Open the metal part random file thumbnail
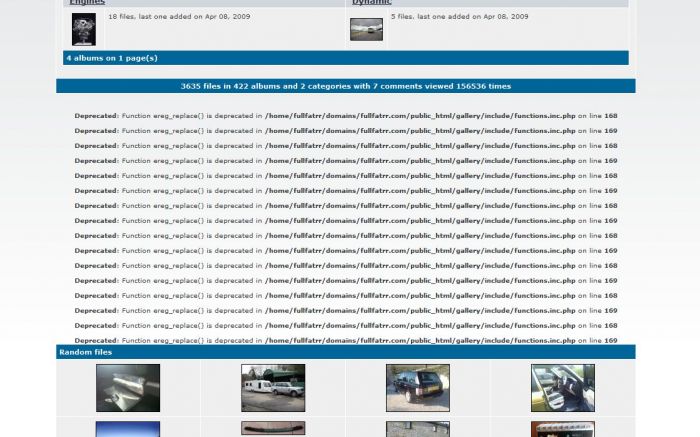Screen dimensions: 700x437 point(128,388)
